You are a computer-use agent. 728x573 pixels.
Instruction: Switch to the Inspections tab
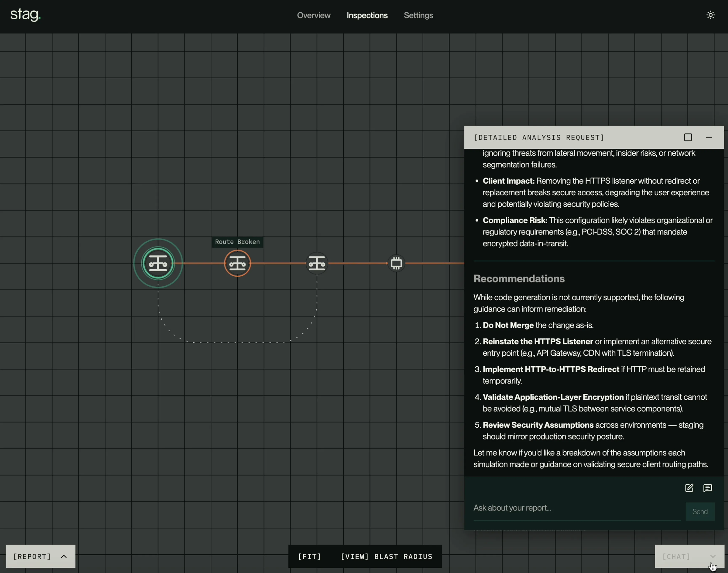pyautogui.click(x=367, y=15)
